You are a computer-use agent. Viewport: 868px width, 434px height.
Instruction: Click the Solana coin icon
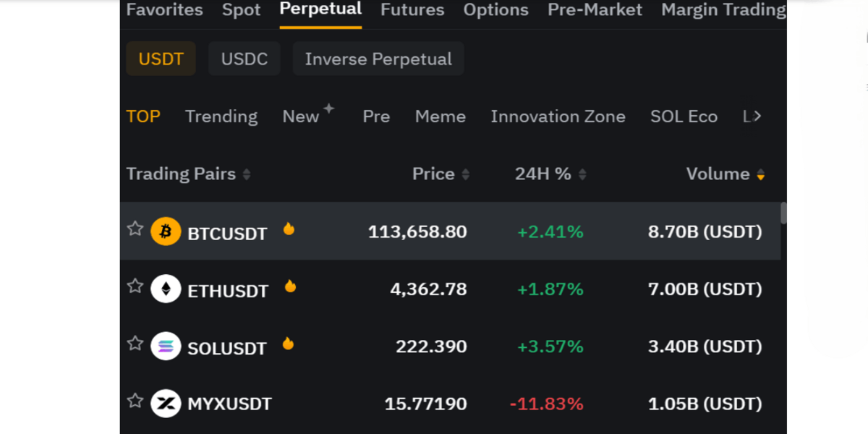(166, 346)
